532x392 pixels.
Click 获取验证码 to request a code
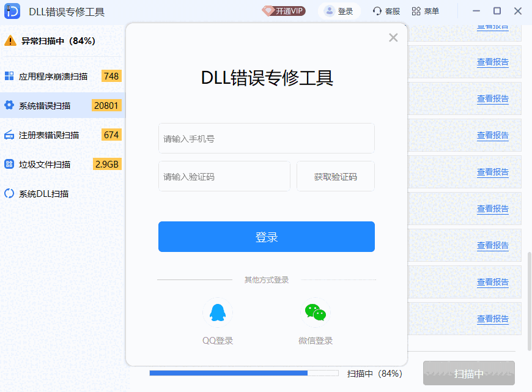coord(335,176)
